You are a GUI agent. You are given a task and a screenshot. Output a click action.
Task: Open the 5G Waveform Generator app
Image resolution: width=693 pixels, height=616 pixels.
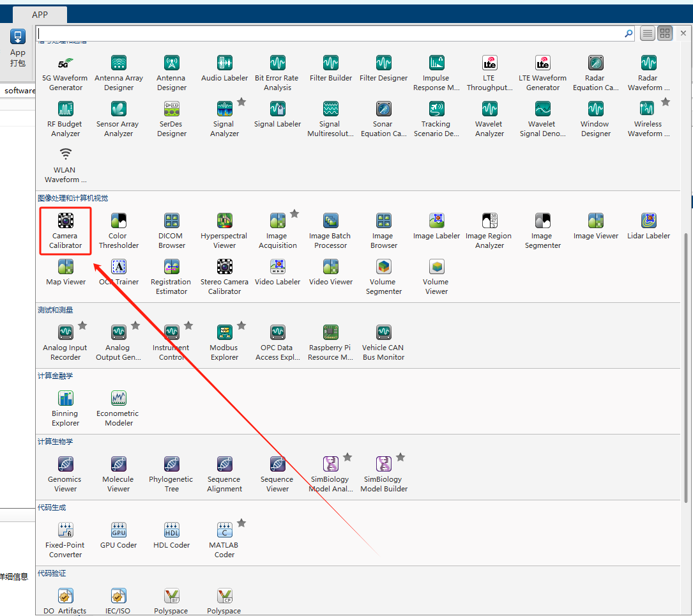[65, 73]
